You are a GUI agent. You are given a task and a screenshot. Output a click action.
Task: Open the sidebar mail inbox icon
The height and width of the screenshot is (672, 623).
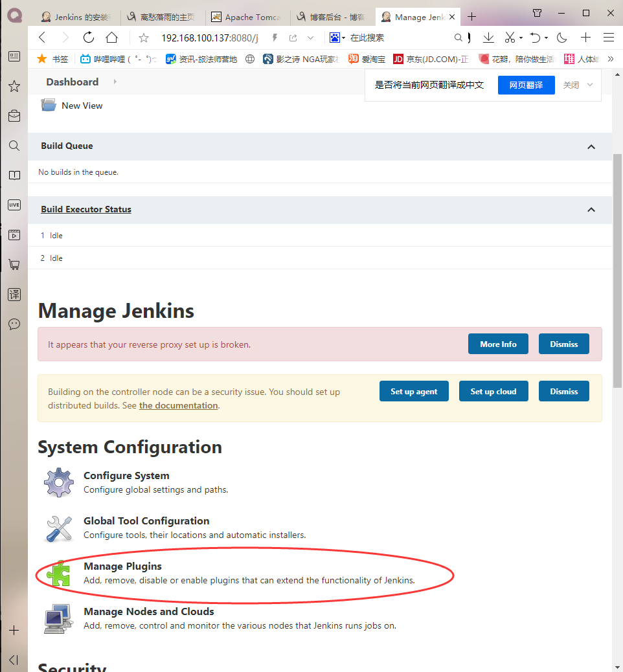click(x=14, y=116)
